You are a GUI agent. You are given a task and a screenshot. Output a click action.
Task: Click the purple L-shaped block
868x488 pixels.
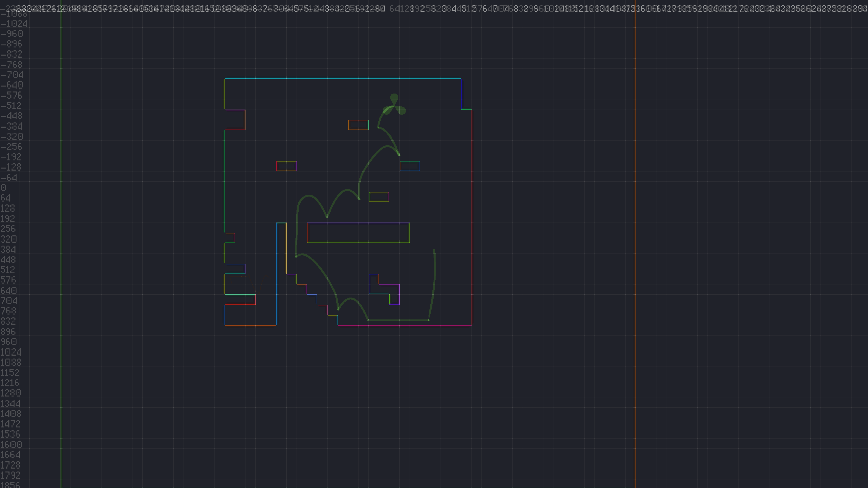[x=384, y=289]
